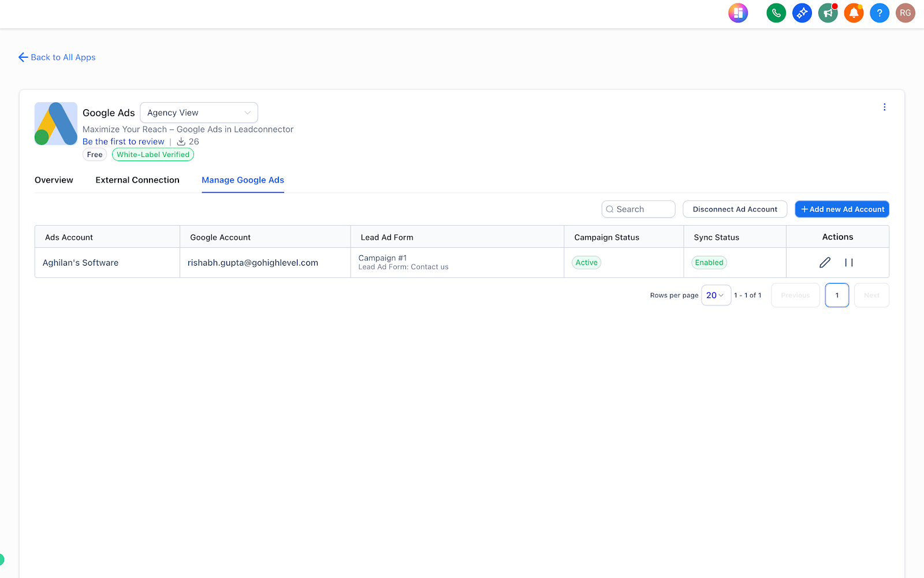Click the 1 - 1 of 1 count text
924x578 pixels.
point(748,295)
